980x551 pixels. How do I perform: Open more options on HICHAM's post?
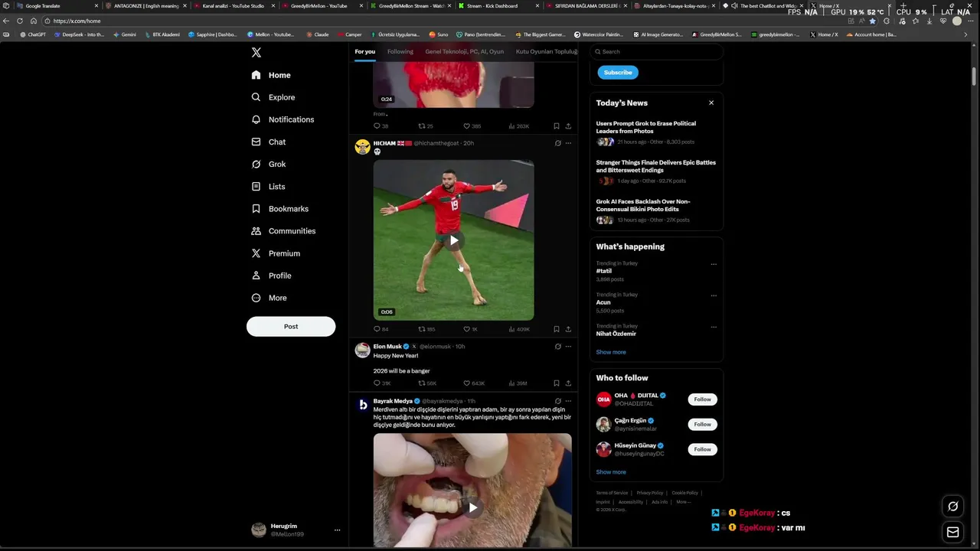pos(568,143)
